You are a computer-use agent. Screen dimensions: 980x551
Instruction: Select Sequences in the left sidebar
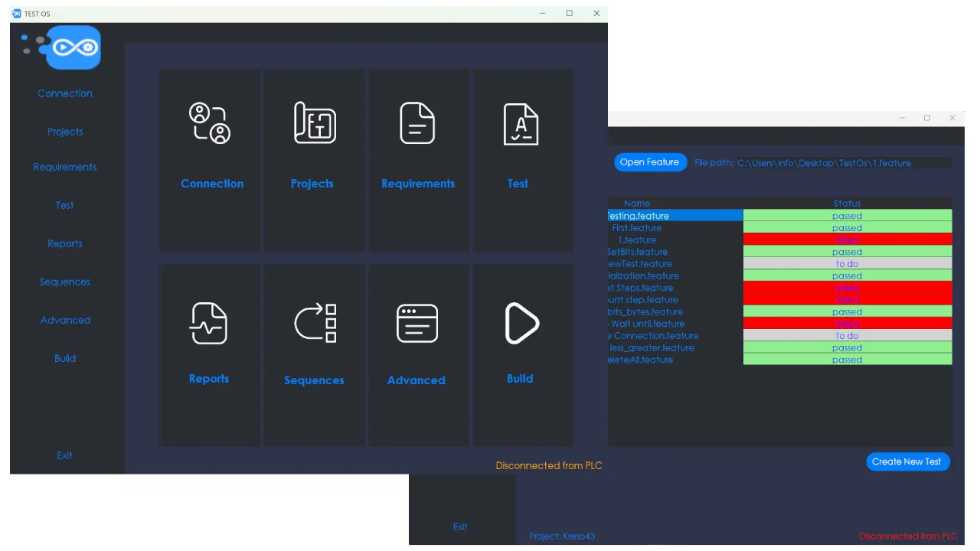(65, 282)
